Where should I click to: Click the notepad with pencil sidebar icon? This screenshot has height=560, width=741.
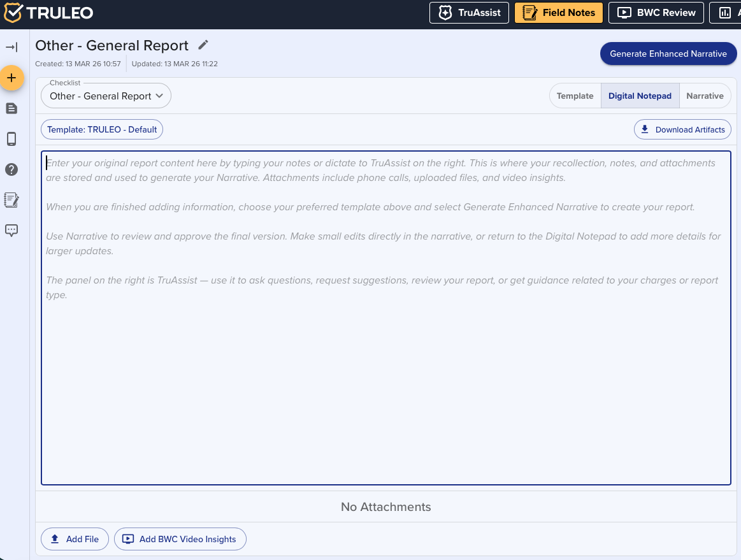(11, 200)
